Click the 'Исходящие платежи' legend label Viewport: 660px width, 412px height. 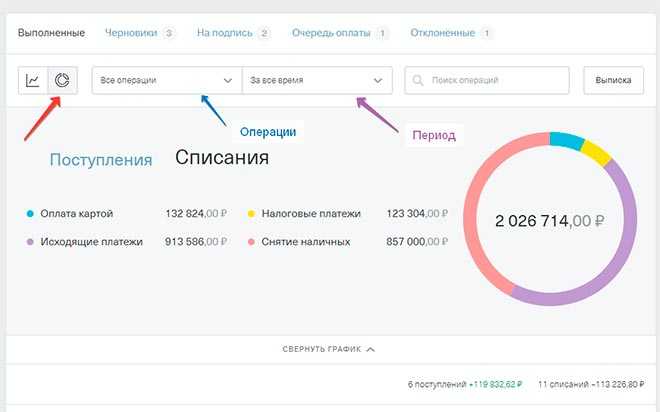coord(91,242)
